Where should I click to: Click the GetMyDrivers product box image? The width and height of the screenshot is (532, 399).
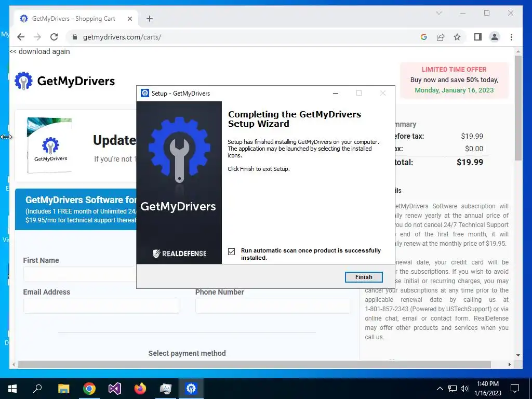coord(49,145)
